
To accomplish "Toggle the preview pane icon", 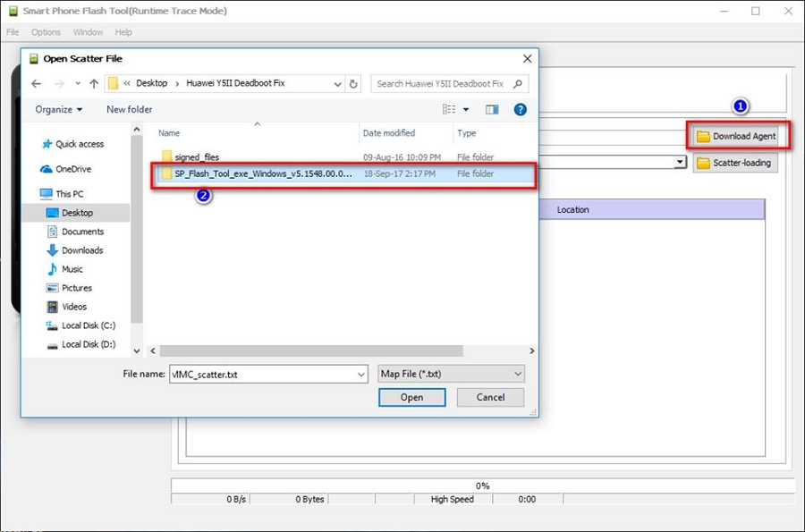I will tap(492, 109).
